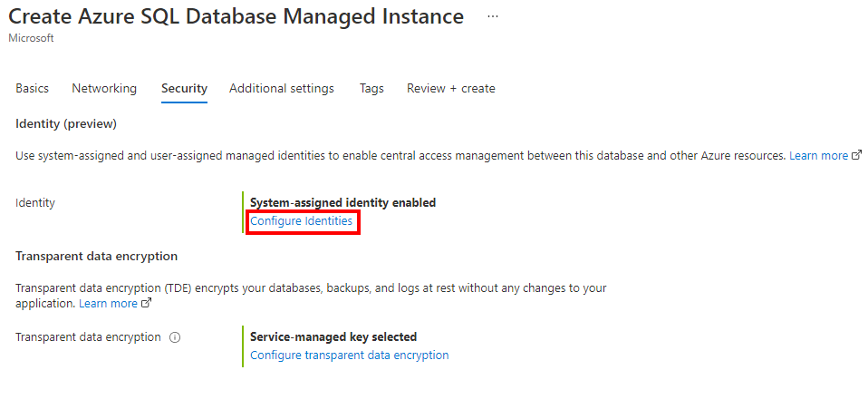Click external link icon after TDE Learn more
This screenshot has height=409, width=868.
point(146,304)
